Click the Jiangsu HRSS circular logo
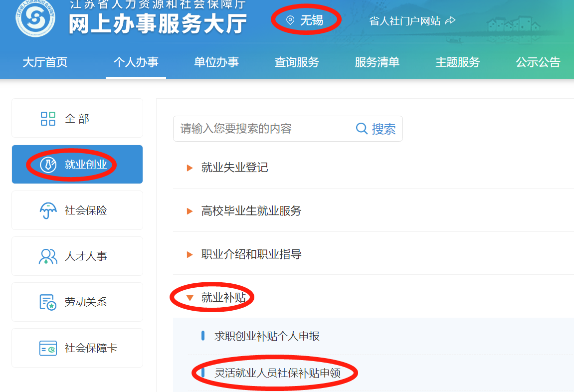The height and width of the screenshot is (392, 574). pyautogui.click(x=35, y=18)
